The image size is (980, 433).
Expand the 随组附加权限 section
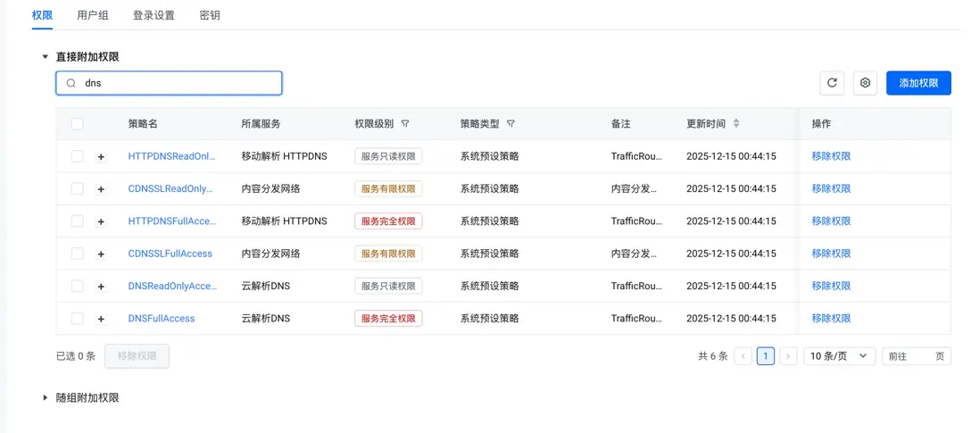[46, 397]
